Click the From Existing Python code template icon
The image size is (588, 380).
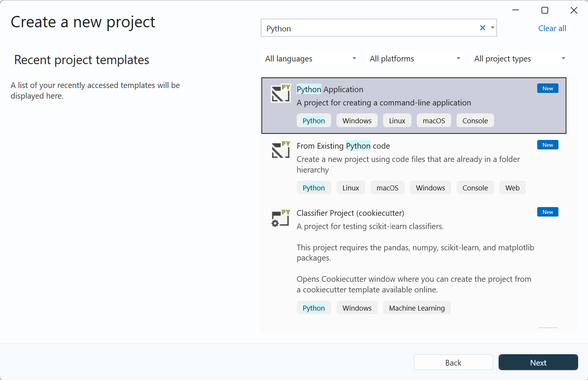280,150
